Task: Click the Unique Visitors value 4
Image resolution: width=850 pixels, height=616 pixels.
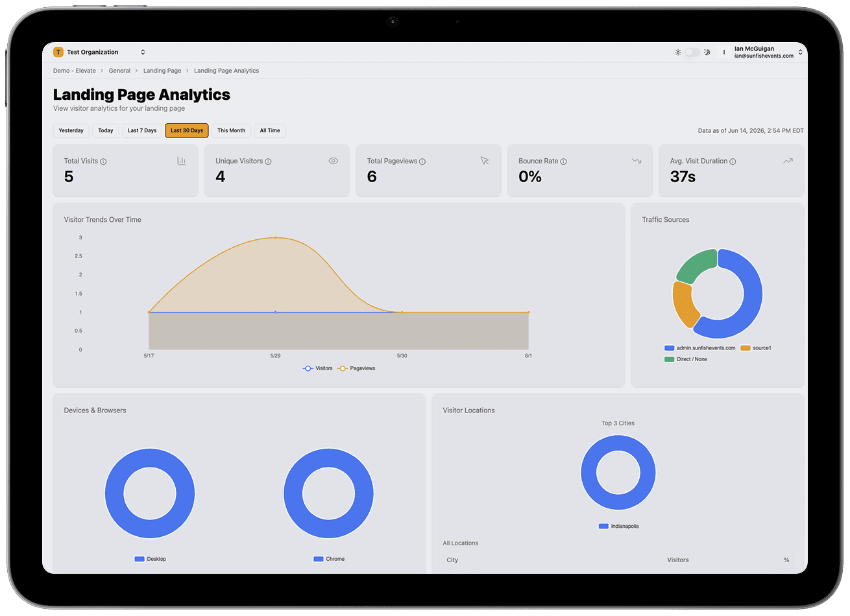Action: 221,177
